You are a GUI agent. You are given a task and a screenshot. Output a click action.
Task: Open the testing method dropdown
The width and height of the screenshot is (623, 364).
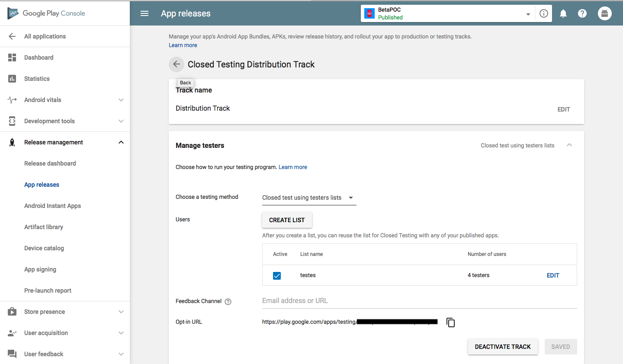[x=309, y=198]
